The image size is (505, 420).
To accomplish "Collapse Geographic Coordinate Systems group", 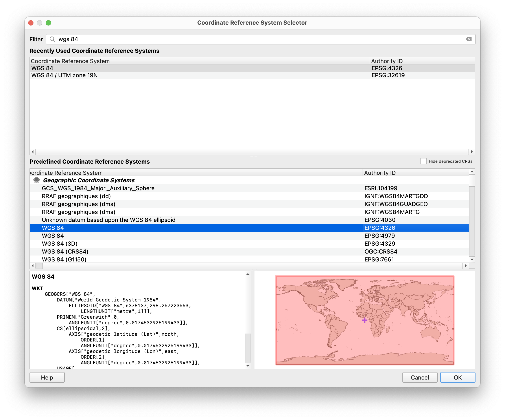I will coord(89,180).
